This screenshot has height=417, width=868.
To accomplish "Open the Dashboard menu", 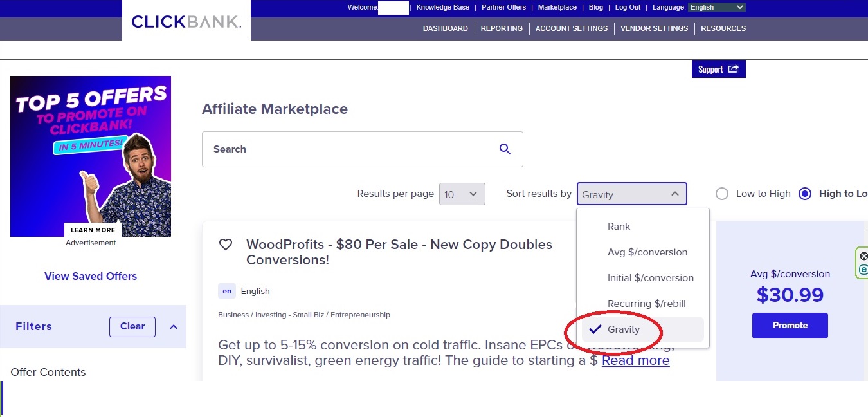I will click(446, 28).
